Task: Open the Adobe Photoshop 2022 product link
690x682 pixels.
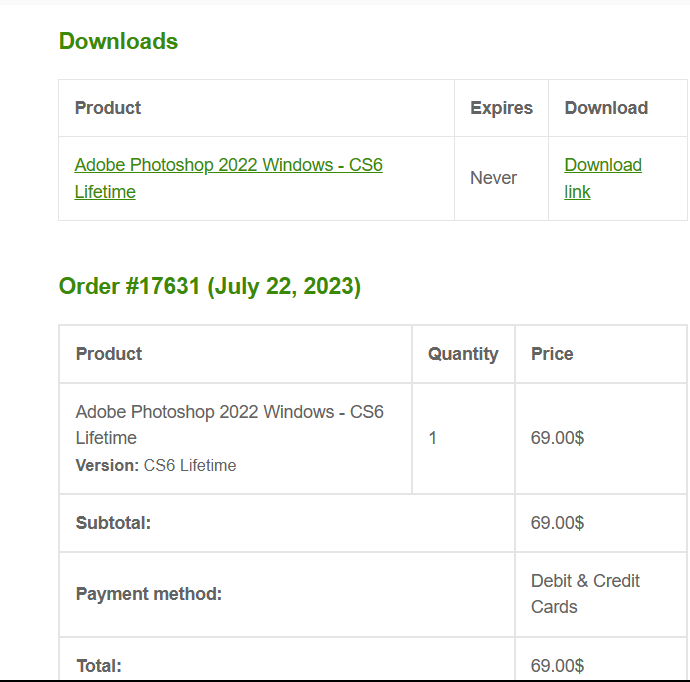Action: (228, 166)
